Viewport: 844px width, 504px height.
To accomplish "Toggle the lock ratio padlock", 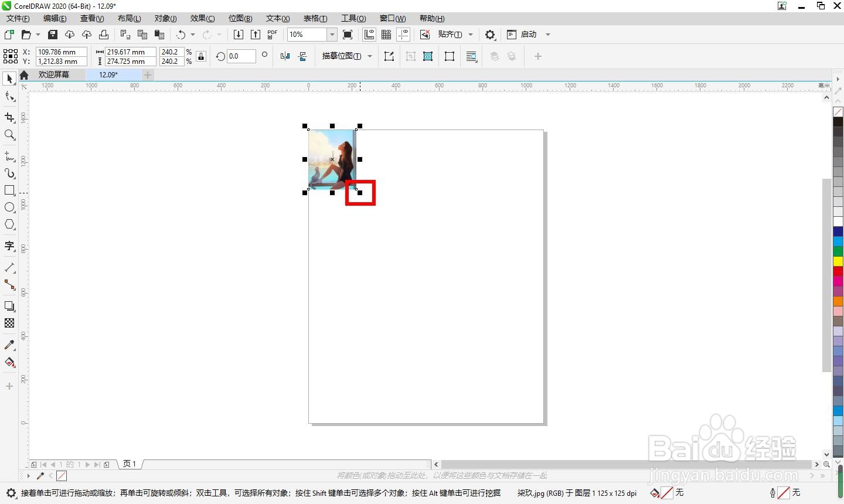I will click(201, 56).
